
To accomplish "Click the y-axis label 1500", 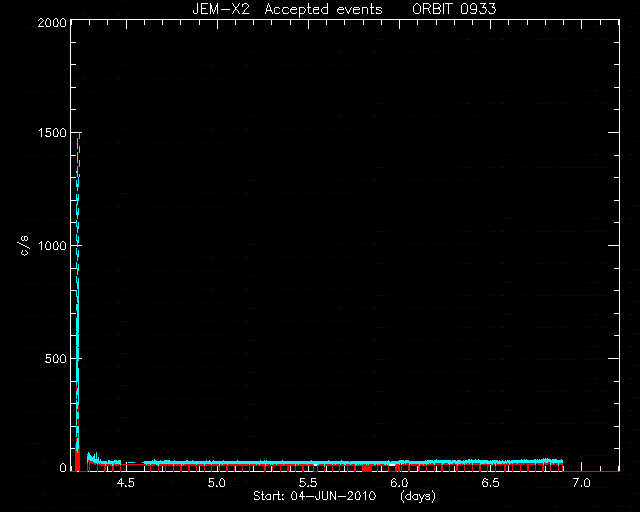I will pyautogui.click(x=52, y=133).
